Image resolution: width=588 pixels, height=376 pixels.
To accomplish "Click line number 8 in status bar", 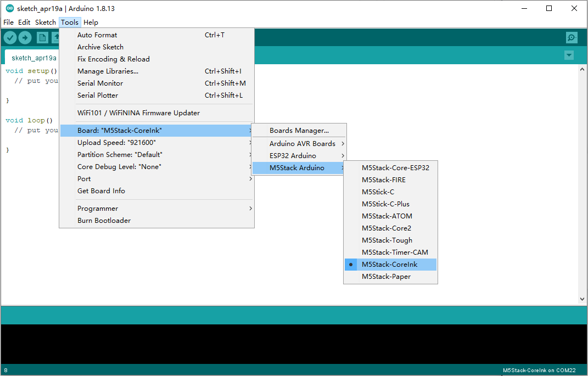I will 5,371.
